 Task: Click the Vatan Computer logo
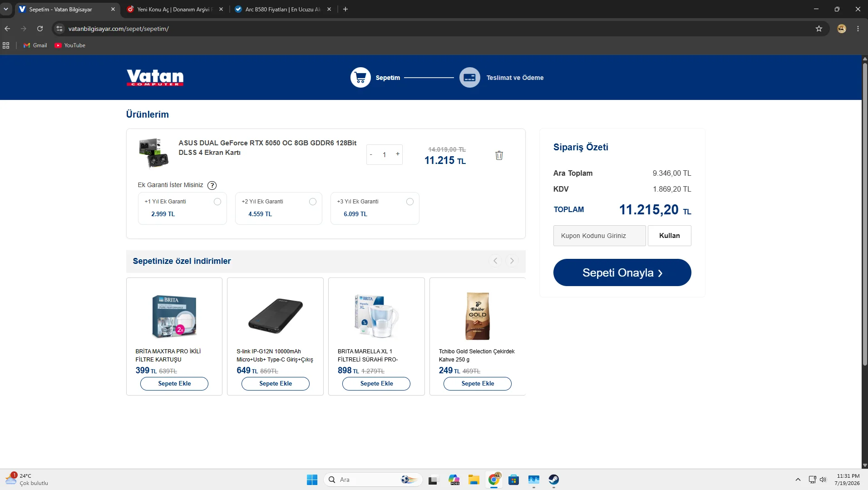coord(155,77)
